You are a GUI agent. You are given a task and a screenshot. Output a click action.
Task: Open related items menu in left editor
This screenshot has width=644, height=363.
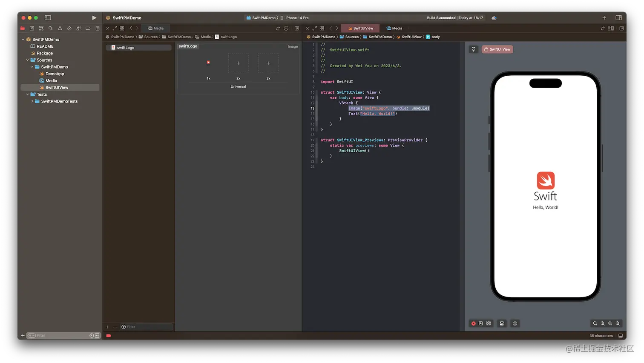(122, 29)
